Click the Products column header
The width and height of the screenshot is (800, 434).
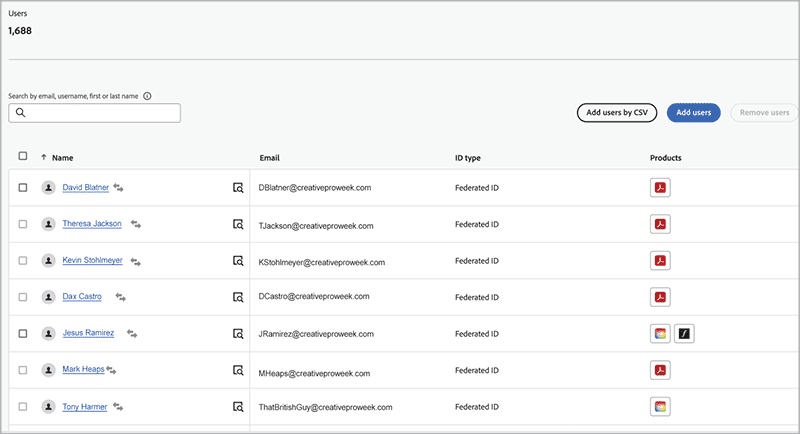[x=666, y=158]
